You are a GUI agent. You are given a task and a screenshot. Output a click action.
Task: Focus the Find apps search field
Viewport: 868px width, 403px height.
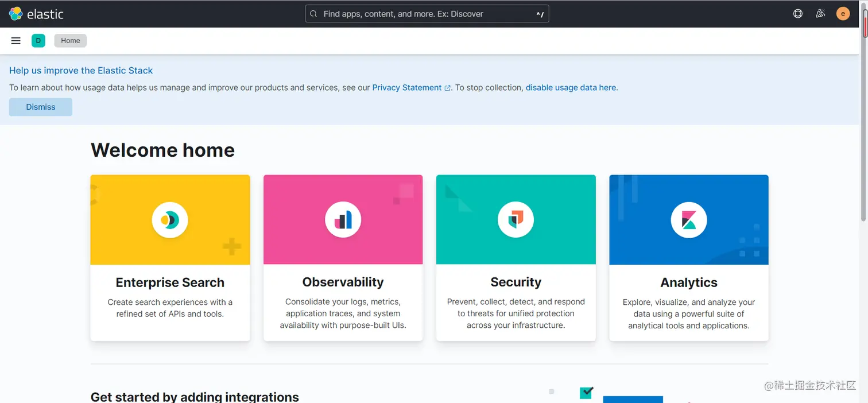pyautogui.click(x=427, y=14)
